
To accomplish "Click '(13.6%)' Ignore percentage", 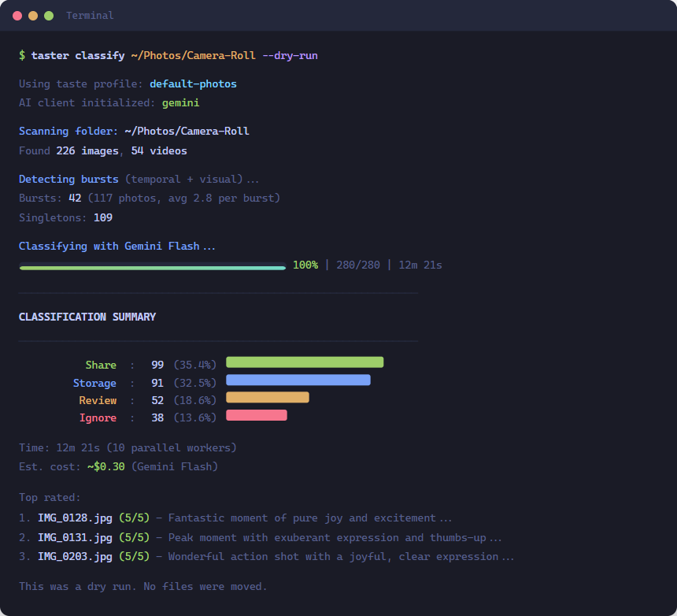I will coord(194,418).
